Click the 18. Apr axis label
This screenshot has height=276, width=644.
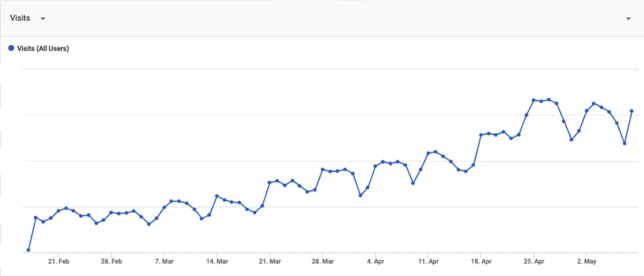click(x=480, y=261)
